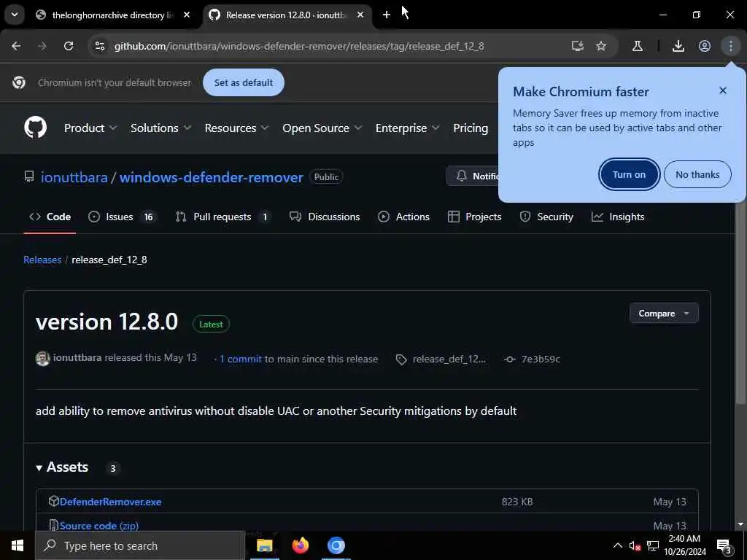Click the address bar URL
This screenshot has height=560, width=747.
(299, 46)
